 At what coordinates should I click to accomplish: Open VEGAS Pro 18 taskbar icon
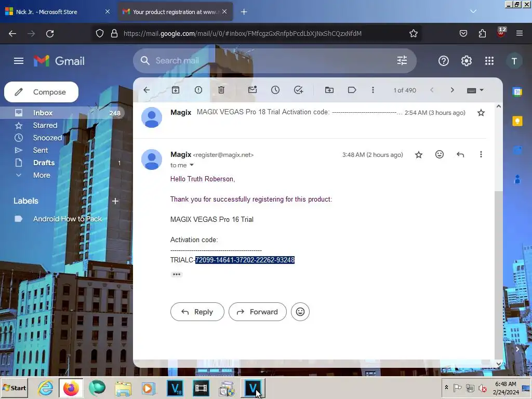click(175, 388)
